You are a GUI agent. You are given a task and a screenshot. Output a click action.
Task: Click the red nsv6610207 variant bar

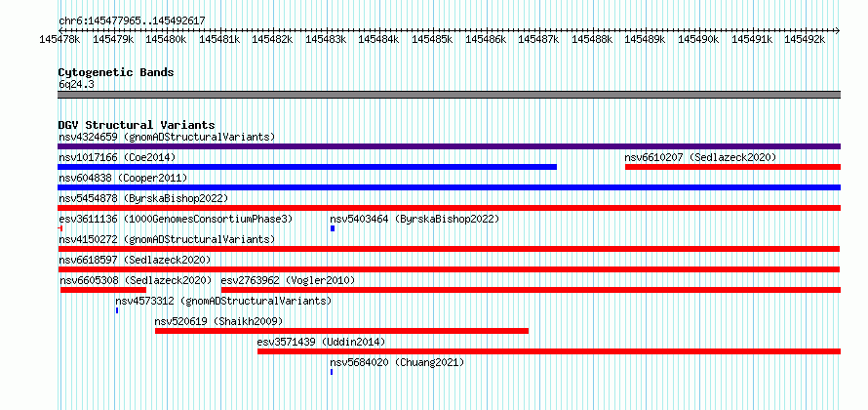pyautogui.click(x=733, y=167)
